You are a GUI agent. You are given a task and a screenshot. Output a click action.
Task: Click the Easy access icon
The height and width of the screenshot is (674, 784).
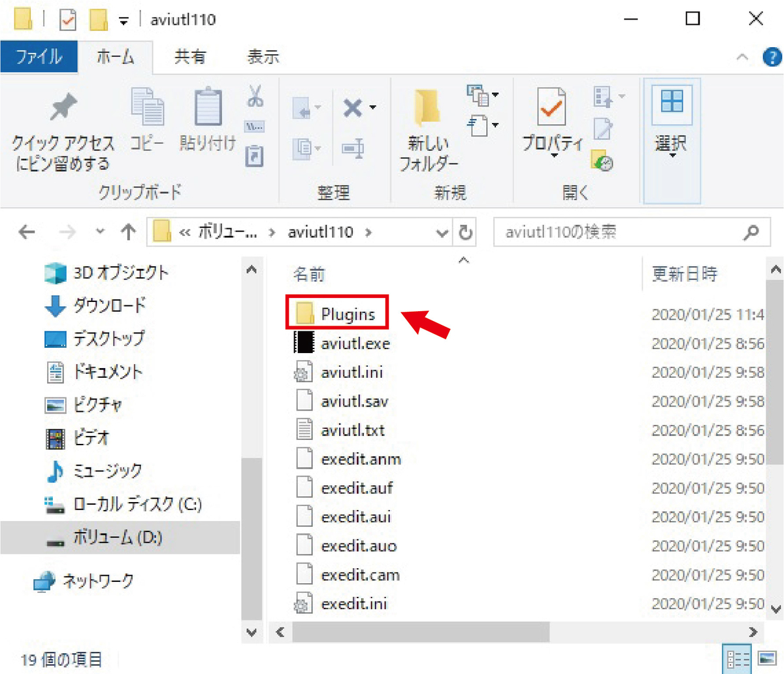point(478,125)
